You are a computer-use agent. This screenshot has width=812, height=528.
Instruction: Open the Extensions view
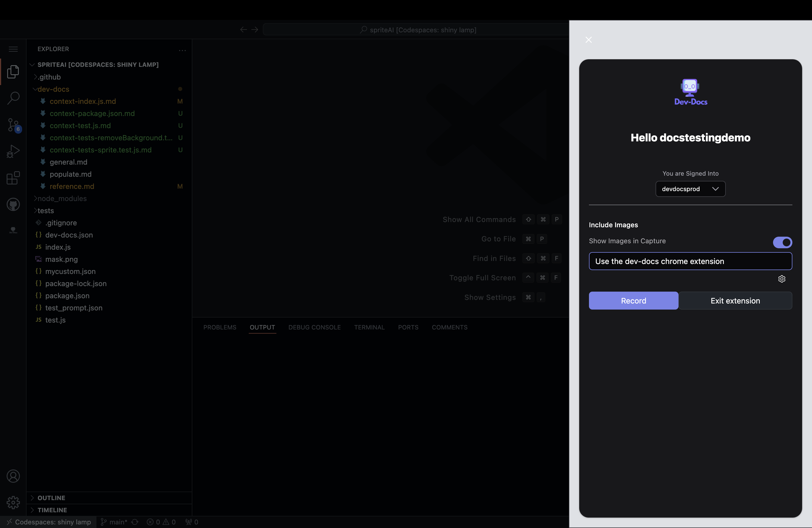point(13,178)
